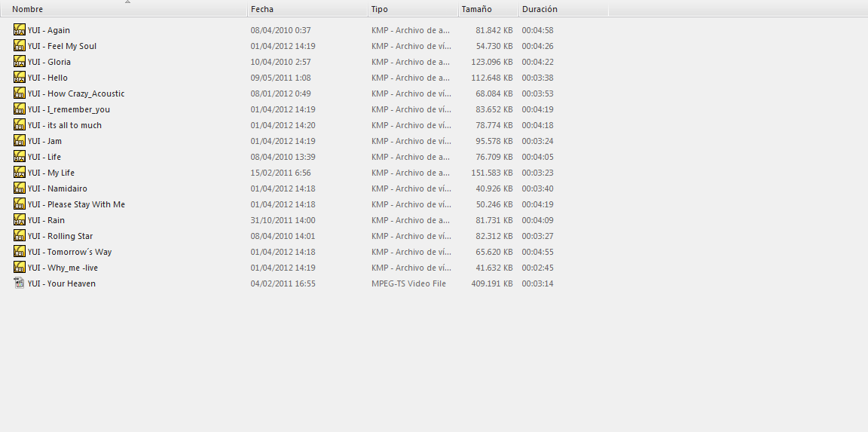Select the AVI icon of How Crazy_Acoustic
868x432 pixels.
pyautogui.click(x=20, y=93)
